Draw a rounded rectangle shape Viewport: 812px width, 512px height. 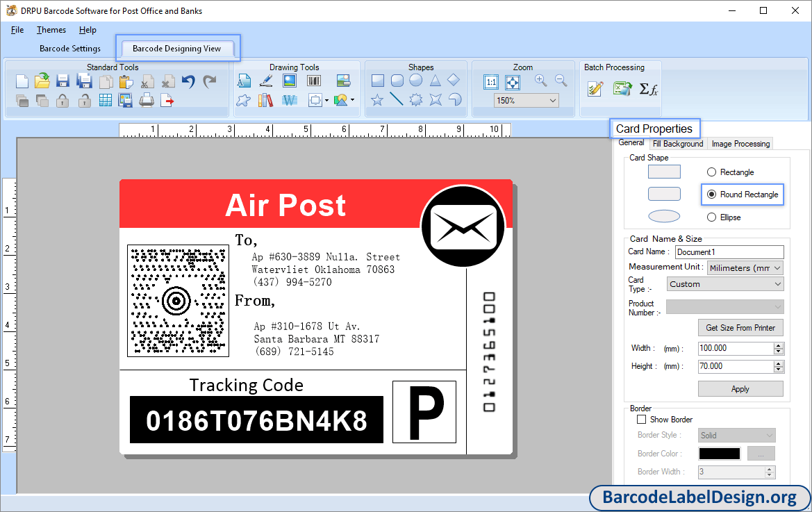pos(397,81)
